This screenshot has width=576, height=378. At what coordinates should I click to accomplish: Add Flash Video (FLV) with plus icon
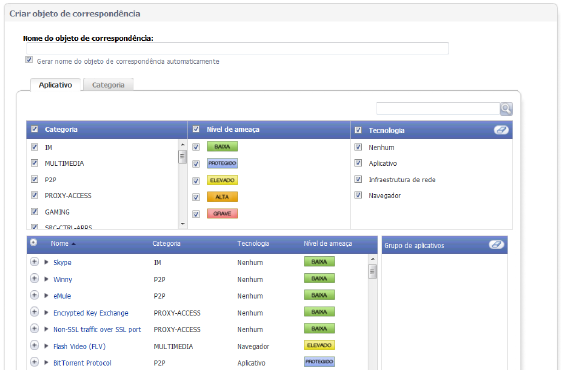[x=34, y=345]
